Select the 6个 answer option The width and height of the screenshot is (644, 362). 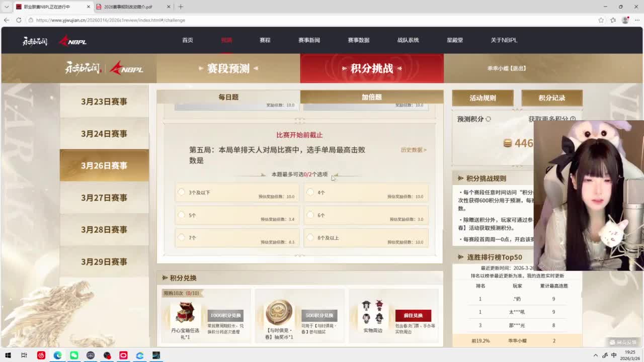[366, 216]
